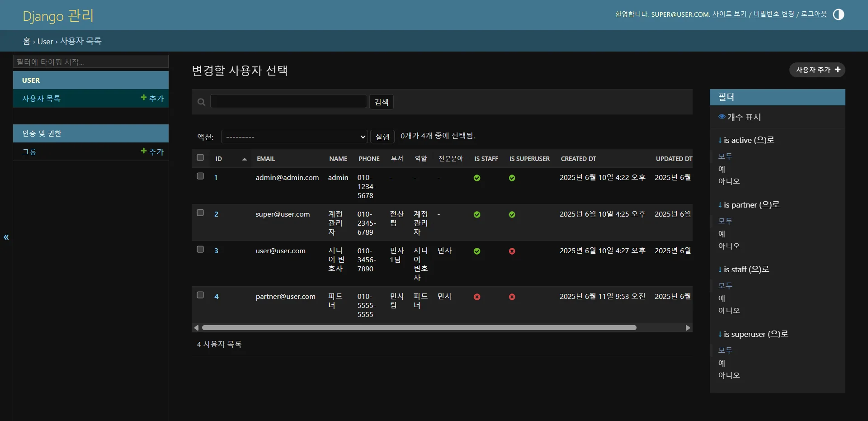This screenshot has width=868, height=421.
Task: Click the IS SUPERUSER check for admin@admin.com
Action: point(512,178)
